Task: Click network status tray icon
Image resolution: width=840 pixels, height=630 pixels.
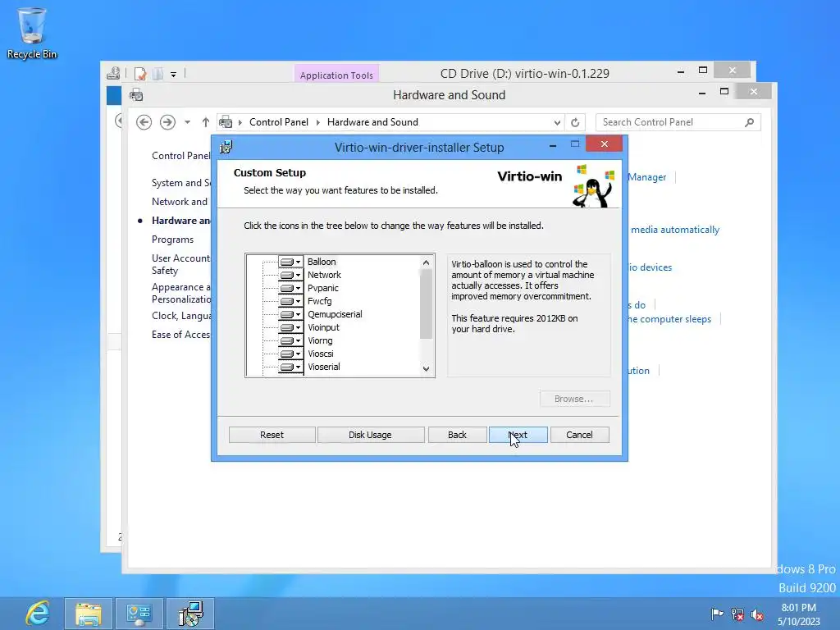Action: coord(737,614)
